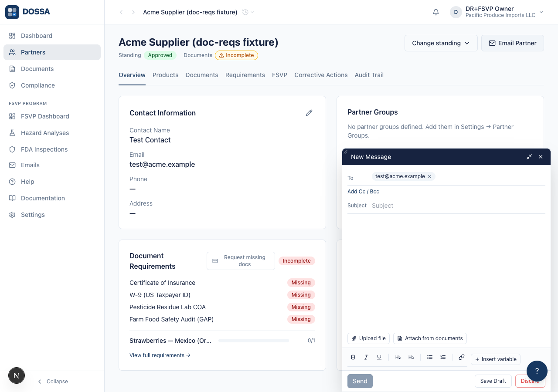Screen dimensions: 558x392
Task: Switch to the Requirements tab
Action: click(x=245, y=75)
